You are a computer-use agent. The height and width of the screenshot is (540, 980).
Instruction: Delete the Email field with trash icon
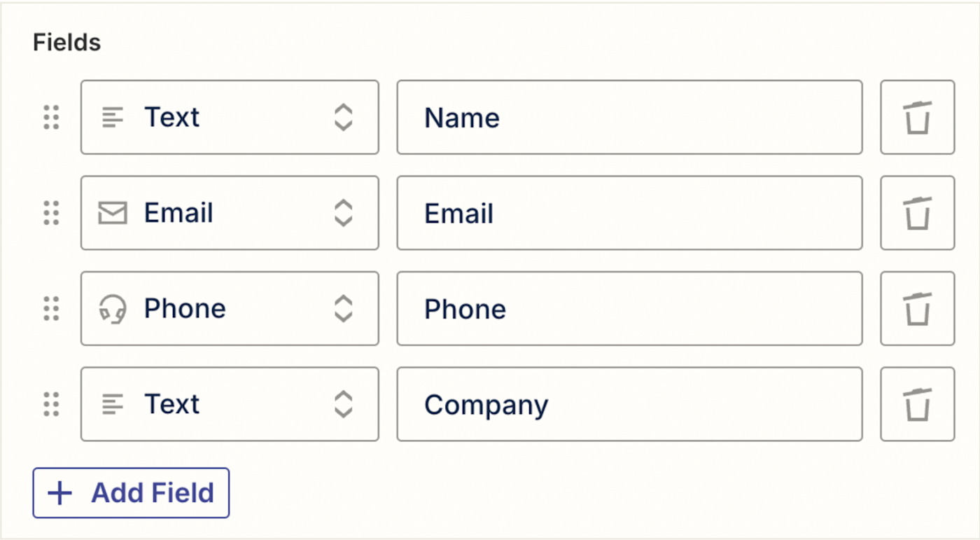917,213
